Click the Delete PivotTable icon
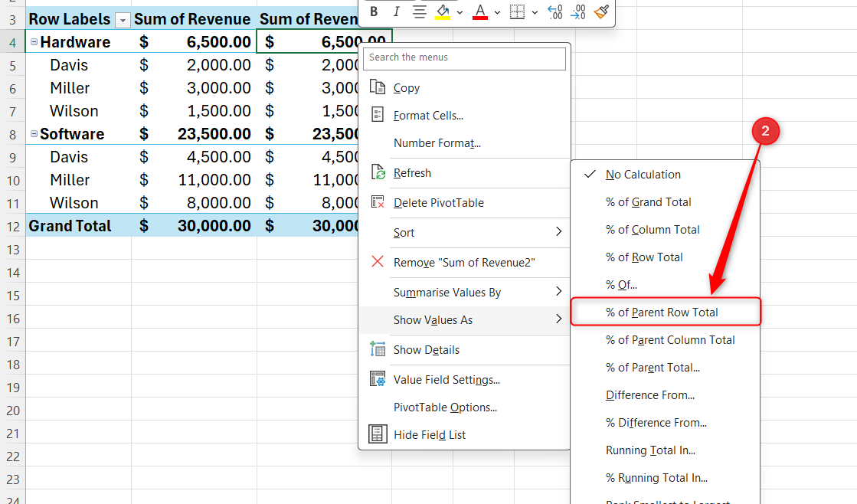This screenshot has height=504, width=857. point(378,202)
